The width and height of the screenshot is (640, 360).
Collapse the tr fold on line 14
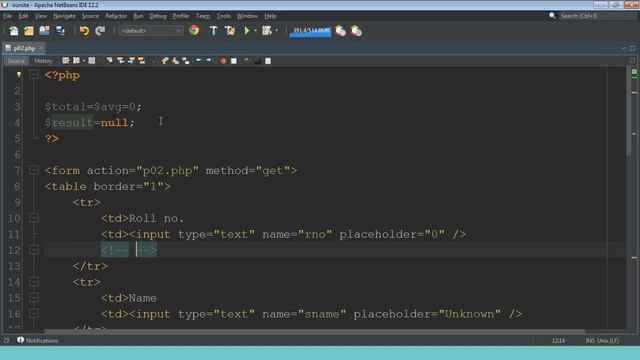[34, 282]
